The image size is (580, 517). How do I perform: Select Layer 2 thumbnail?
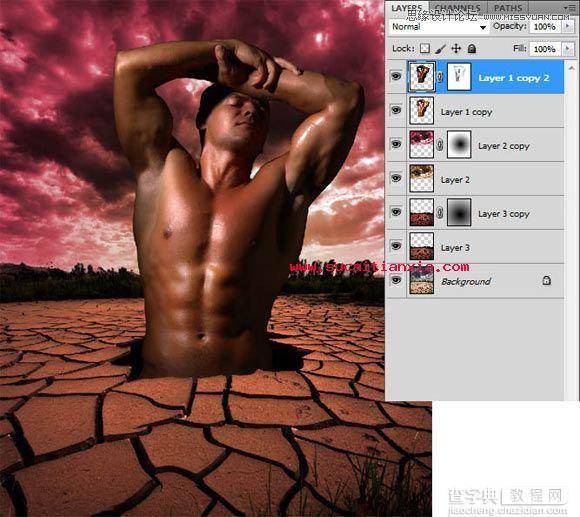[421, 178]
